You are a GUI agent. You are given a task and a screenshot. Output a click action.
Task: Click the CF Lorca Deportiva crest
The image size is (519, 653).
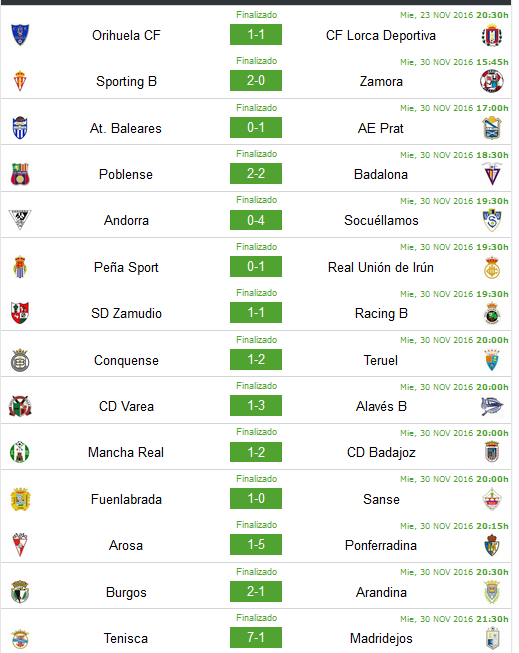492,35
